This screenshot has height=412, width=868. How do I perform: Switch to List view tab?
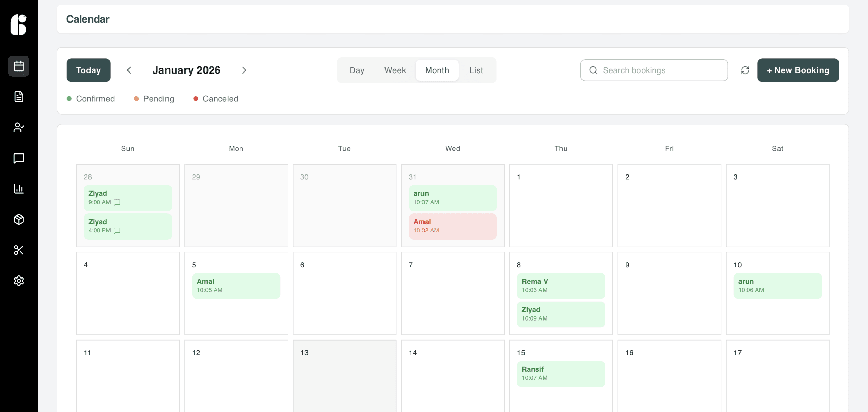(x=476, y=70)
